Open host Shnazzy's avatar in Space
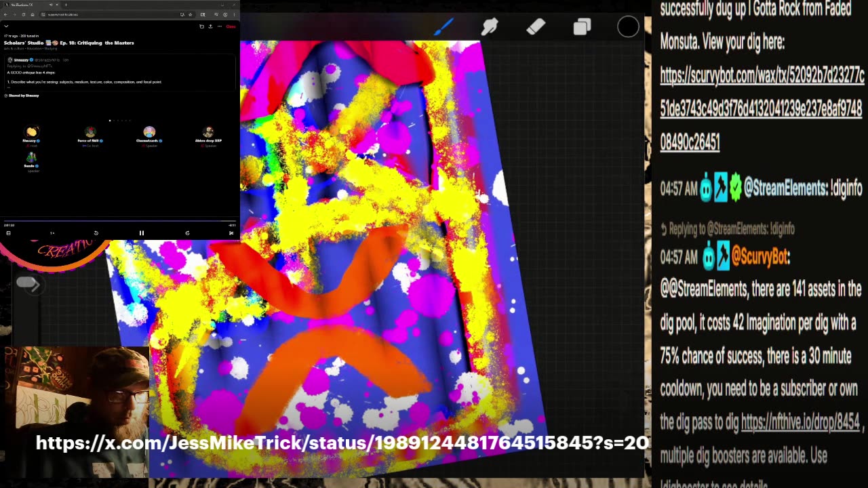This screenshot has height=488, width=868. coord(31,131)
